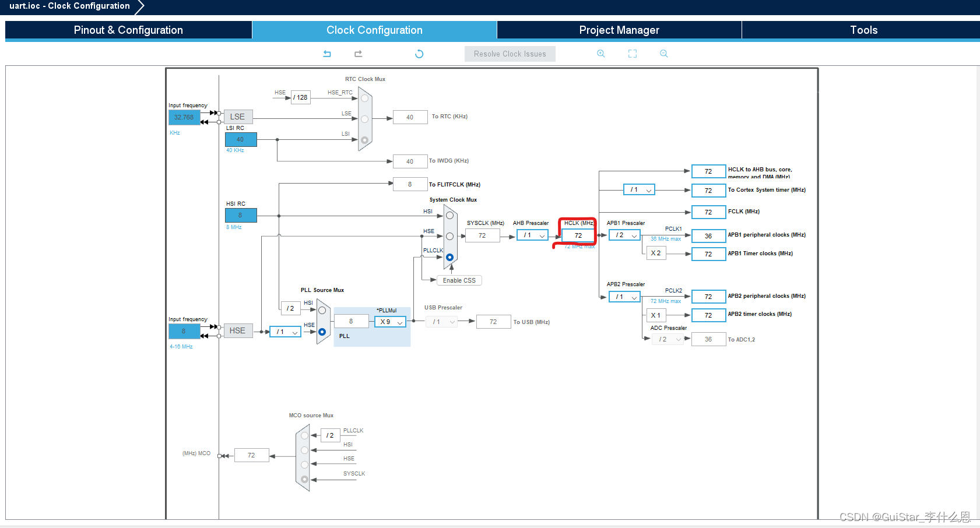
Task: Click the undo arrow icon
Action: [327, 54]
